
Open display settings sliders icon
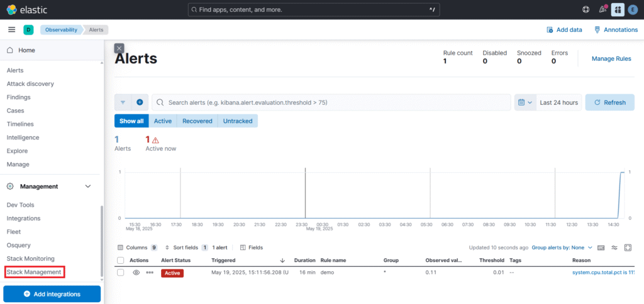click(x=614, y=247)
